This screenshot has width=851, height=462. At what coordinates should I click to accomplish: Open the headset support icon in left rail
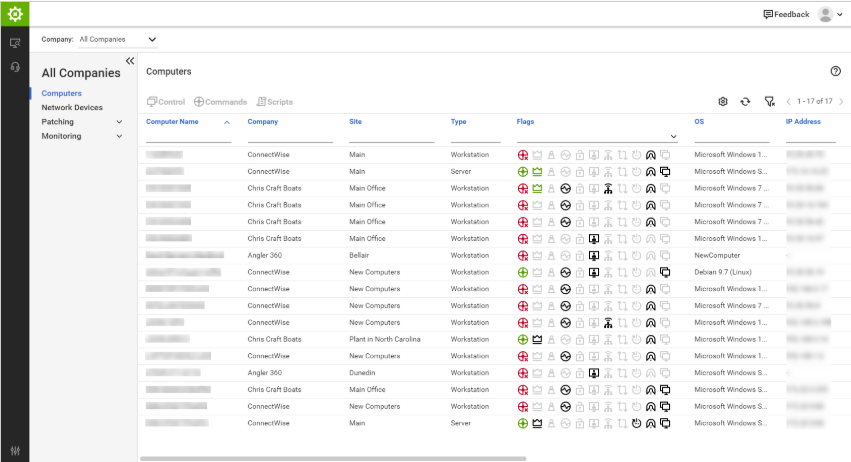15,67
